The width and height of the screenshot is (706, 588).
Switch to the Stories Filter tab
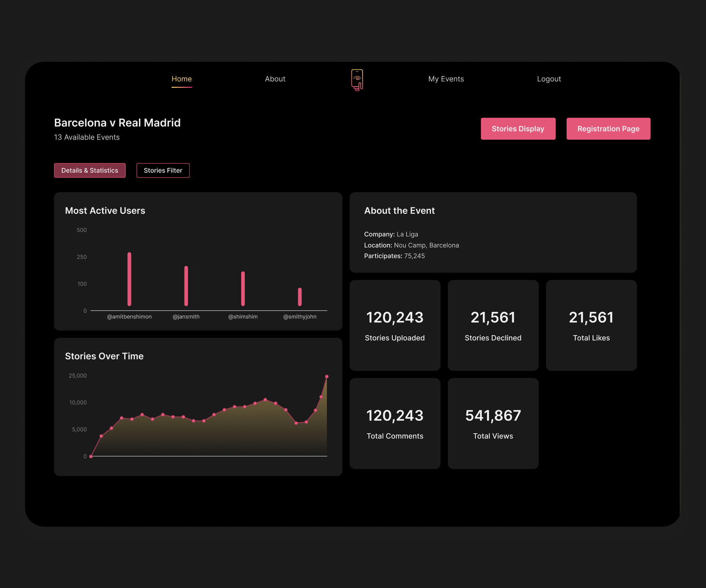(x=163, y=170)
